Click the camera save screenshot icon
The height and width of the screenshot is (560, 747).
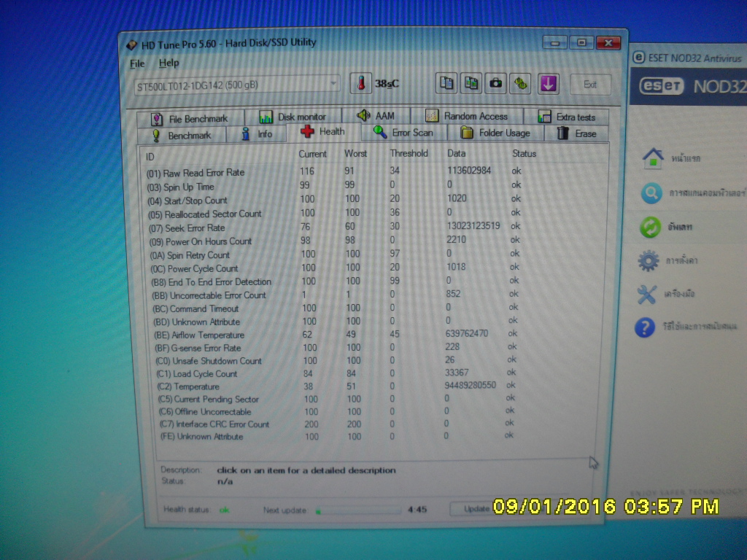pos(495,83)
